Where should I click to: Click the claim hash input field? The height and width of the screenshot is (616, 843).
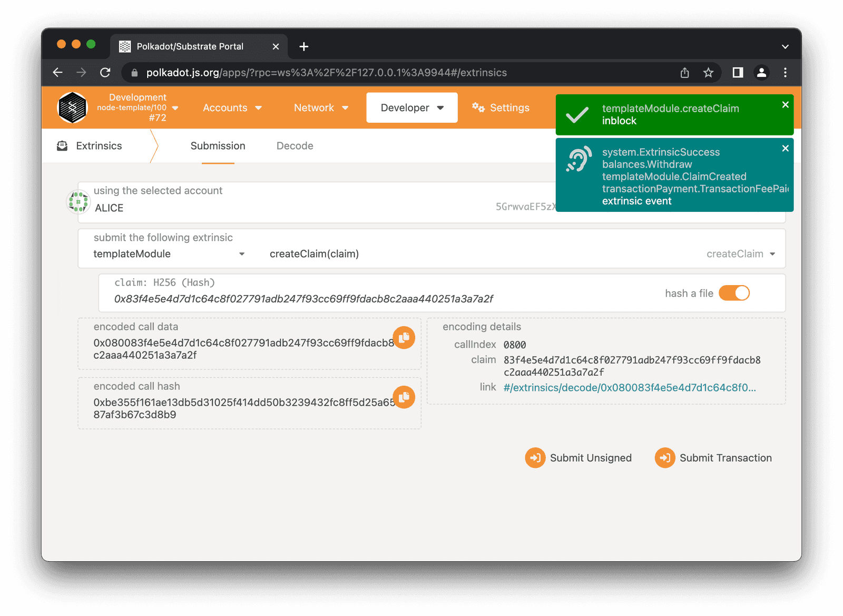click(x=303, y=299)
